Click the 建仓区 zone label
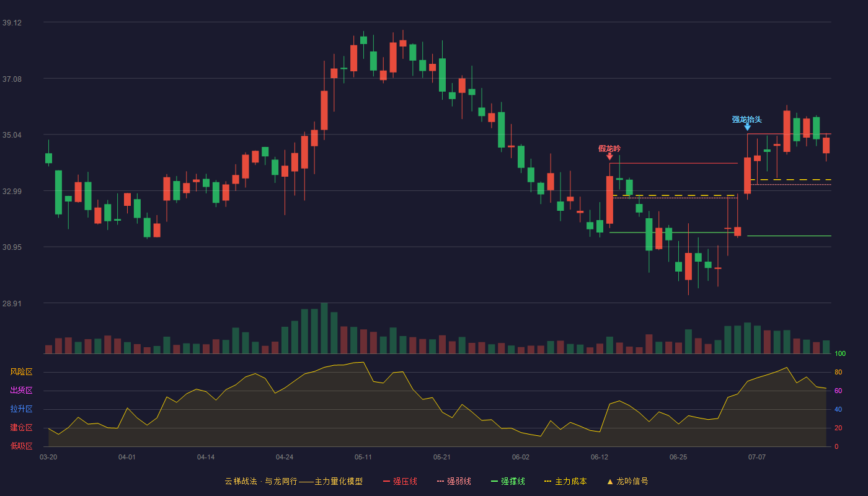 pos(21,428)
